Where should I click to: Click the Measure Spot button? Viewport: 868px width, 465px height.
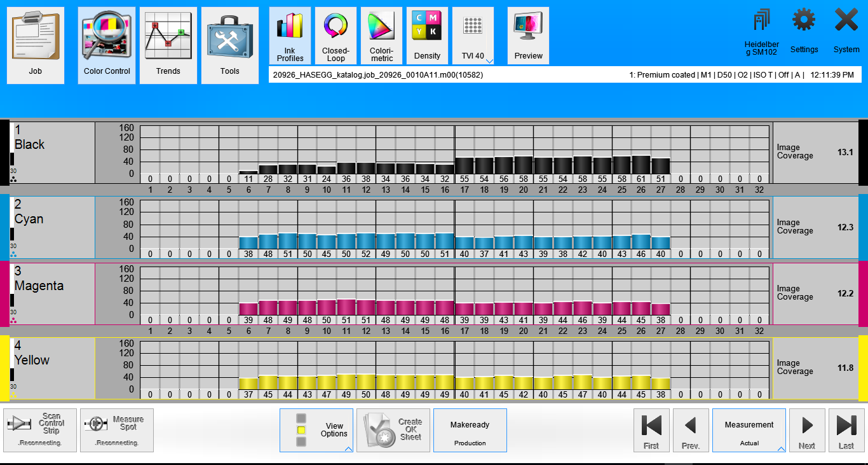(x=117, y=430)
